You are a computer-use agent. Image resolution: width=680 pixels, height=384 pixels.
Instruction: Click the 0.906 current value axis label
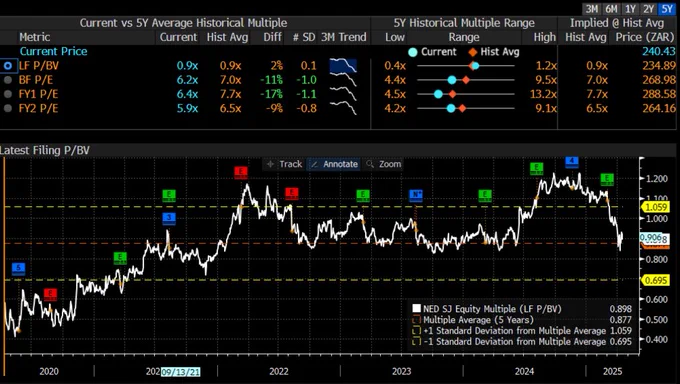(651, 237)
